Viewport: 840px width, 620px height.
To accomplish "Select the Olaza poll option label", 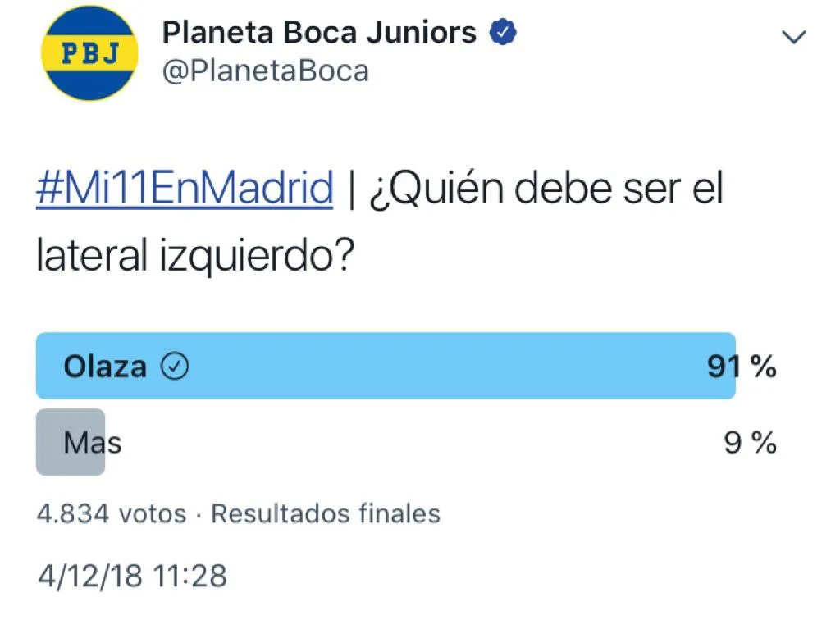I will [105, 366].
